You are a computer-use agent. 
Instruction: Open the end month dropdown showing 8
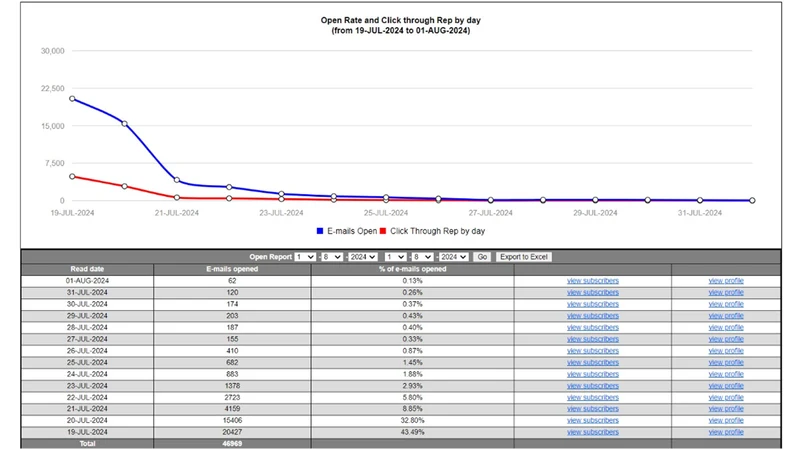[x=422, y=257]
